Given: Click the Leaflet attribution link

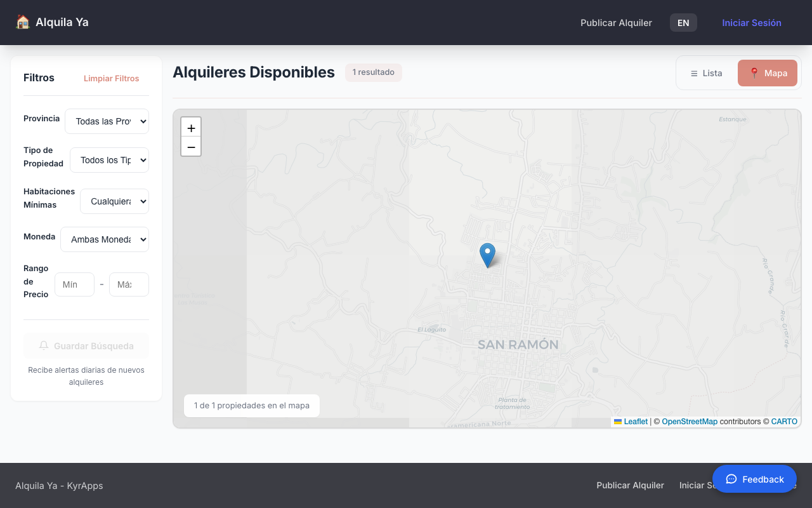Looking at the screenshot, I should click(x=635, y=422).
